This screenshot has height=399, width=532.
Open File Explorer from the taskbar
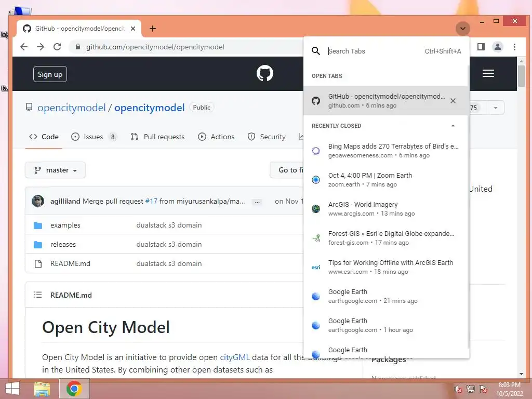click(x=42, y=389)
